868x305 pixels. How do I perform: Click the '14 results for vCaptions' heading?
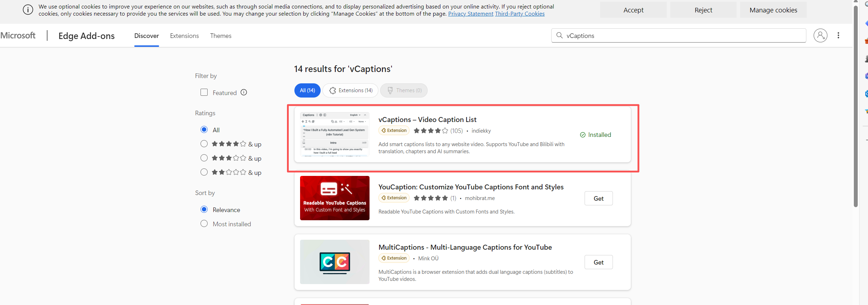343,69
